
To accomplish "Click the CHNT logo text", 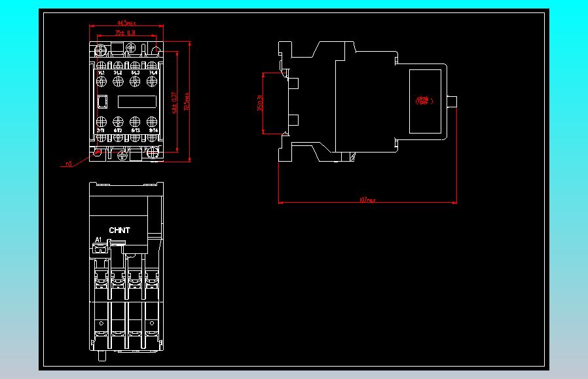I will pos(120,230).
